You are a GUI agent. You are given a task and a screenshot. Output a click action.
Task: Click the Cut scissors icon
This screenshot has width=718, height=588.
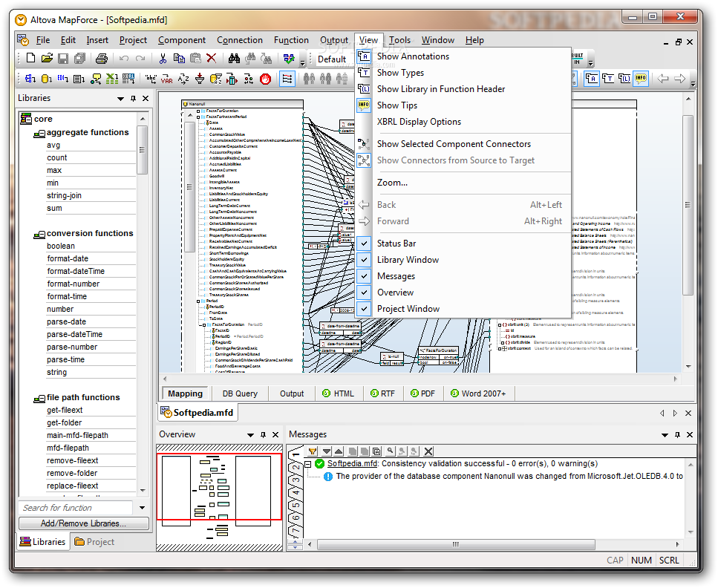point(163,58)
